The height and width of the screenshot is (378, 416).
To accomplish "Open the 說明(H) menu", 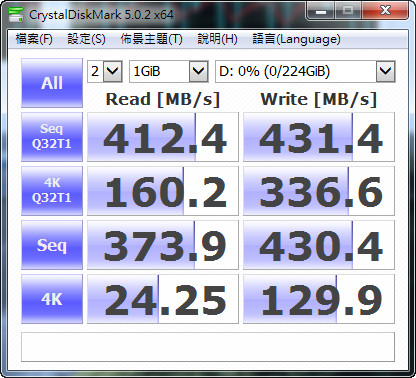I will pyautogui.click(x=217, y=39).
